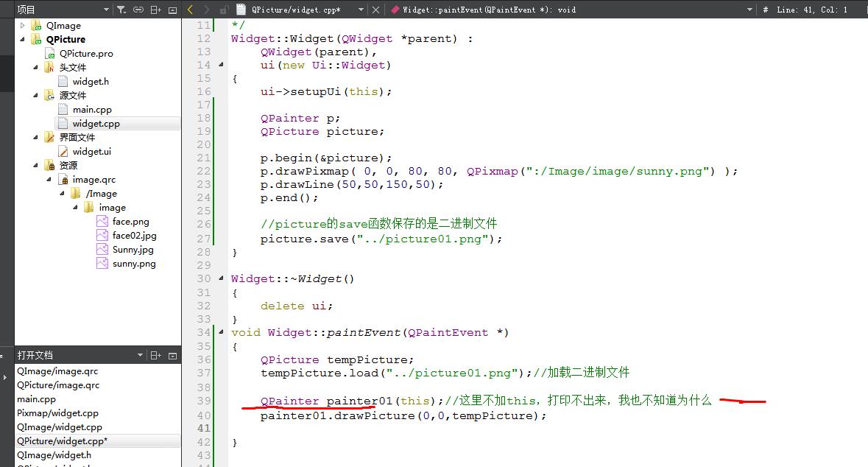Select the 源文件 folder
The width and height of the screenshot is (868, 467).
pos(73,95)
